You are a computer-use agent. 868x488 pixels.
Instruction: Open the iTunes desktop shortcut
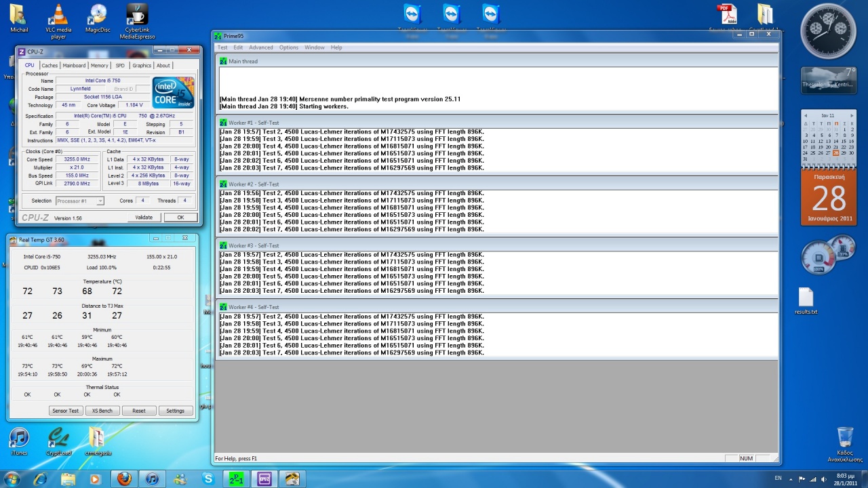pos(19,442)
